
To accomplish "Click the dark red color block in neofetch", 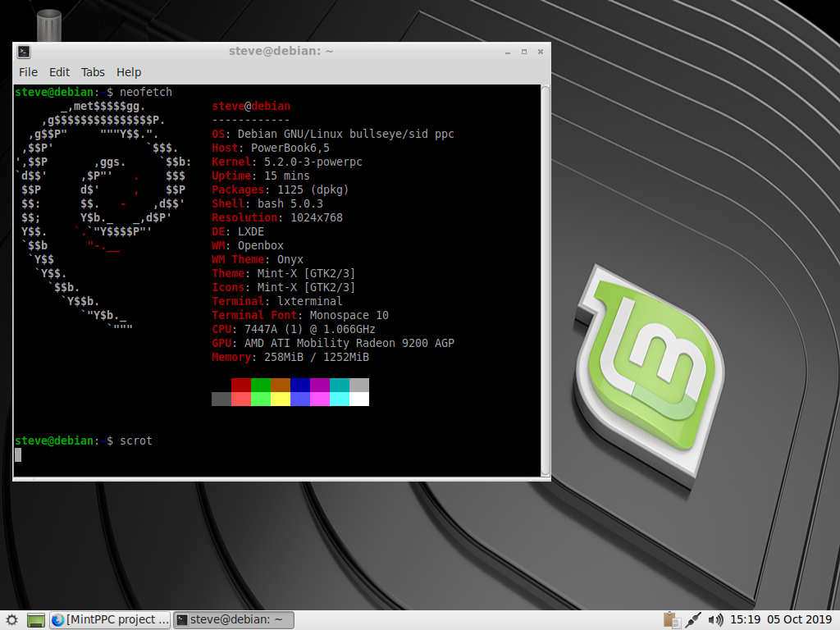I will [x=241, y=385].
